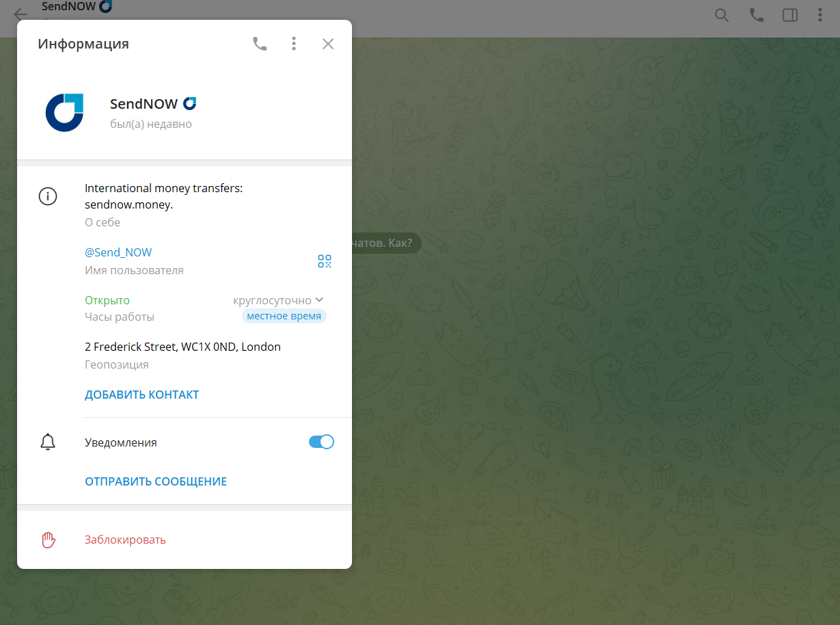Toggle the right sidebar panel icon

(x=790, y=14)
